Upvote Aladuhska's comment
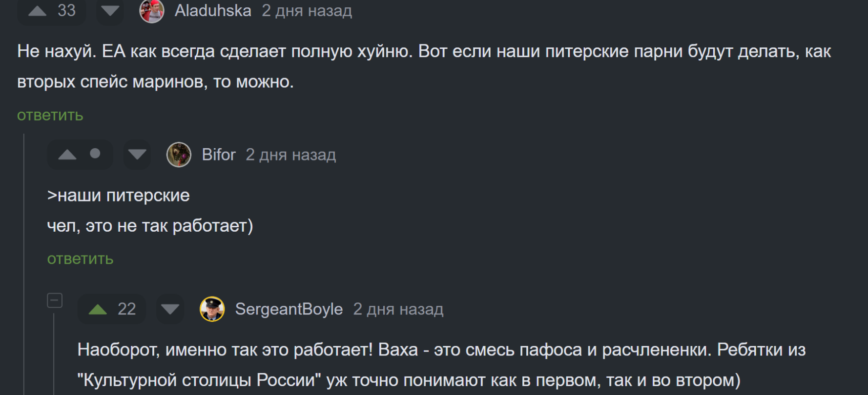 pos(38,11)
